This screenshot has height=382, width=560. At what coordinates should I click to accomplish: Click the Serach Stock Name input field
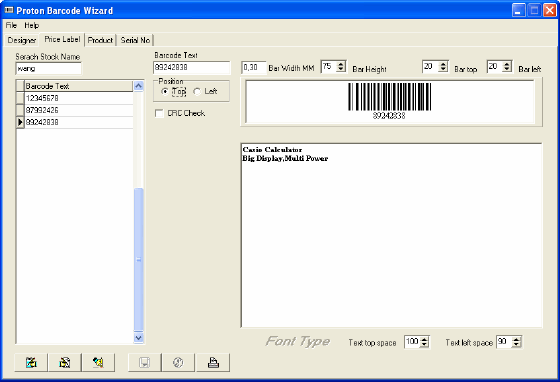[49, 69]
